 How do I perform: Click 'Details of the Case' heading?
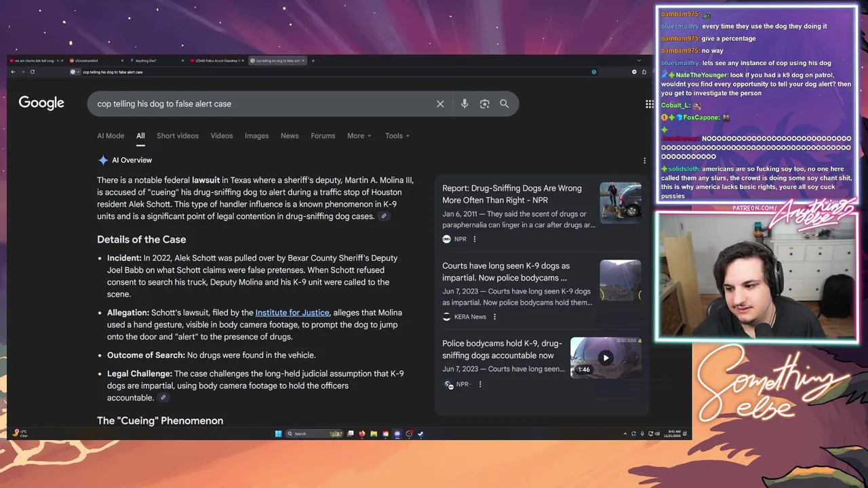click(141, 240)
